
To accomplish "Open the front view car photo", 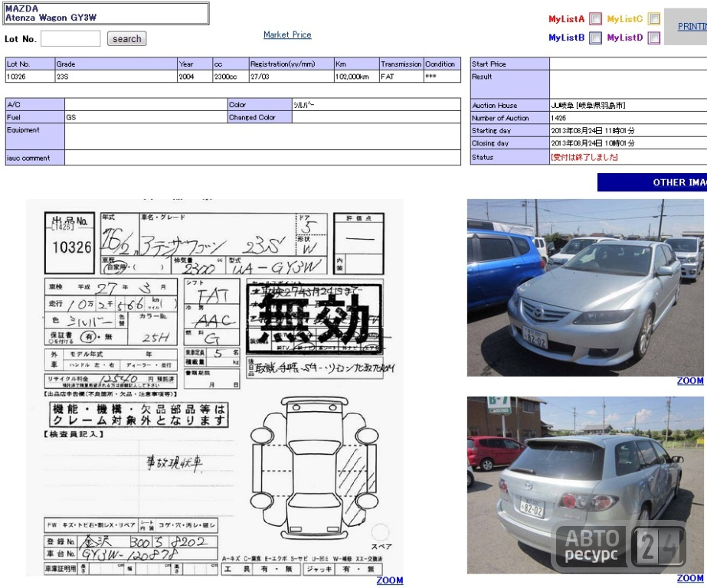I will point(585,287).
